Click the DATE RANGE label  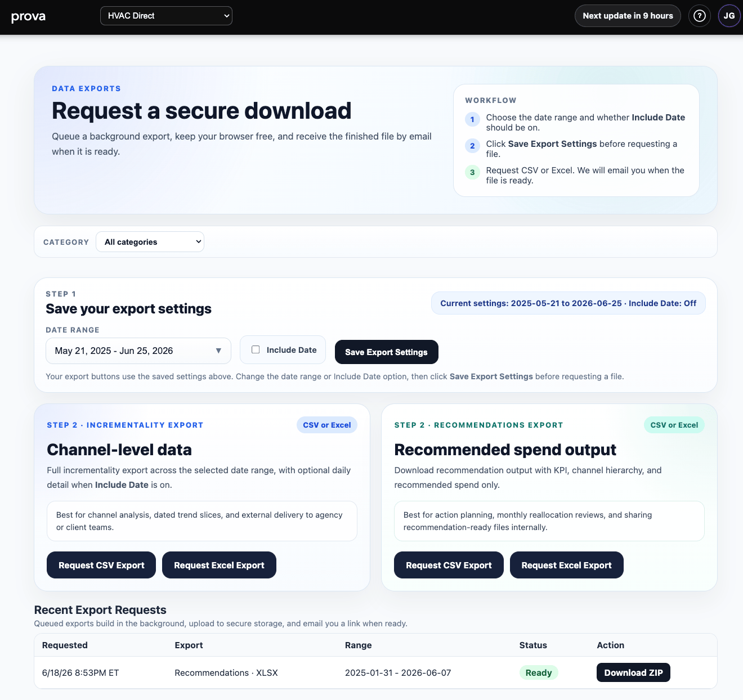coord(73,330)
